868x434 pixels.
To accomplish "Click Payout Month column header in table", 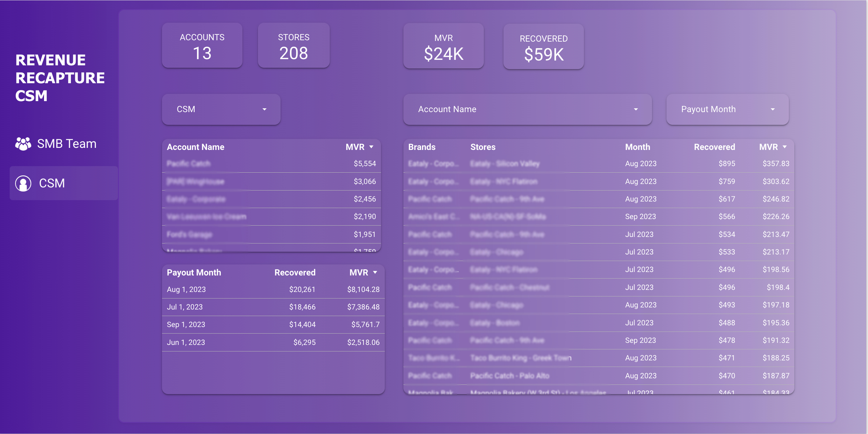I will 194,272.
